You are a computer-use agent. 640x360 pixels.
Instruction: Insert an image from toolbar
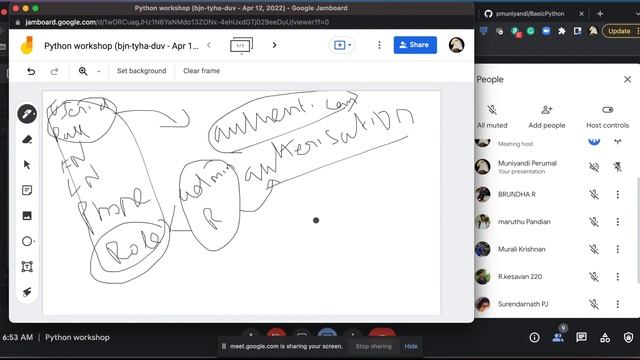pyautogui.click(x=27, y=216)
